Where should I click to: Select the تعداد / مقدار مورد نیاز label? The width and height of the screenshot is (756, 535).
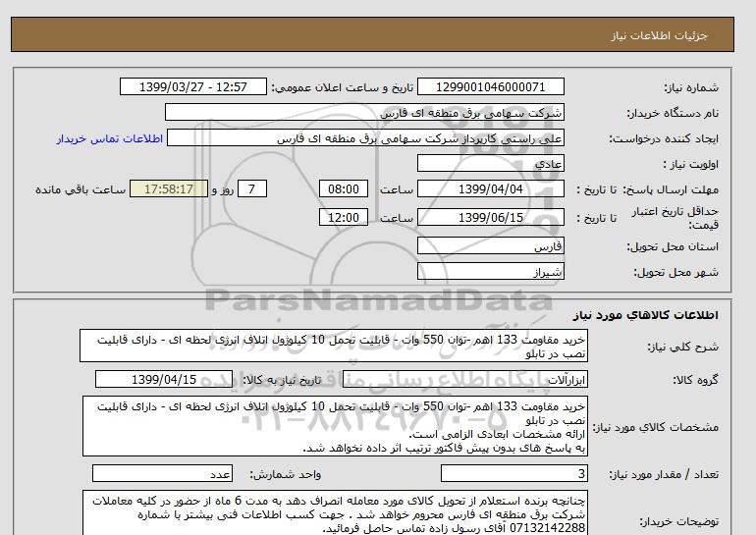(664, 475)
